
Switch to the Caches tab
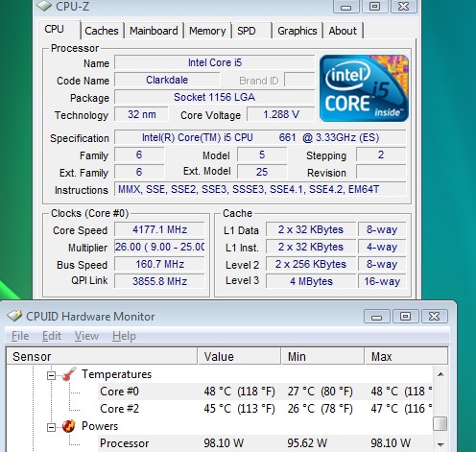[x=102, y=31]
